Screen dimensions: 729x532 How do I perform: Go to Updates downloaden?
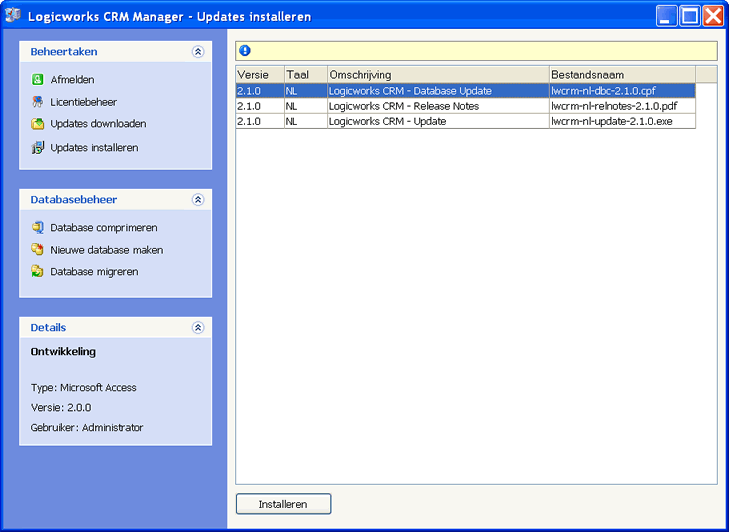coord(99,124)
